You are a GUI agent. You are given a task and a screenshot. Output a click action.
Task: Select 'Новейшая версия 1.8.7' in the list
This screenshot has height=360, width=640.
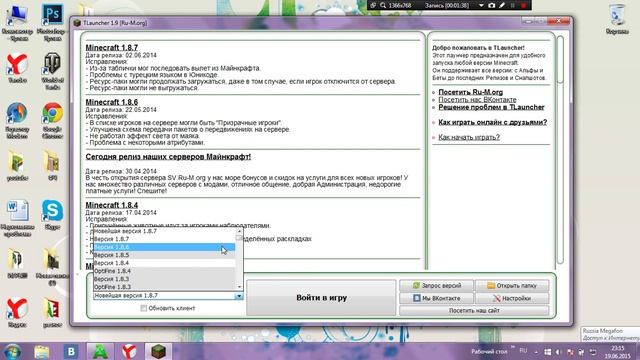pos(164,231)
